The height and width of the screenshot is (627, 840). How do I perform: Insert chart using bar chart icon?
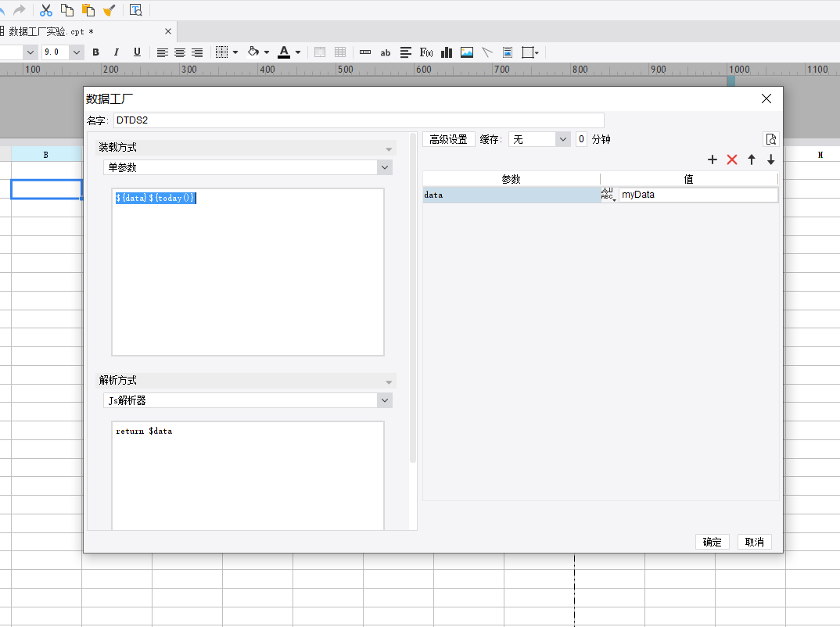coord(447,52)
